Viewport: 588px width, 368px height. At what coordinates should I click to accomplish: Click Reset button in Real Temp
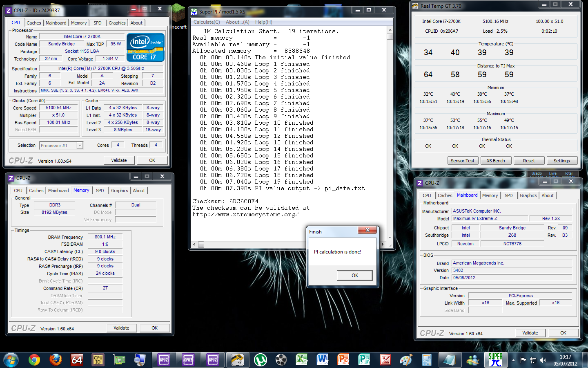click(529, 161)
